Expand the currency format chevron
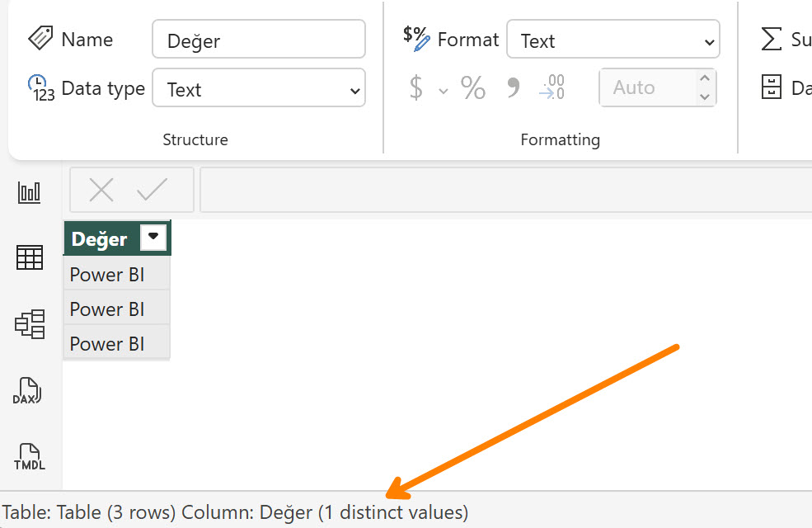This screenshot has width=812, height=528. 444,90
